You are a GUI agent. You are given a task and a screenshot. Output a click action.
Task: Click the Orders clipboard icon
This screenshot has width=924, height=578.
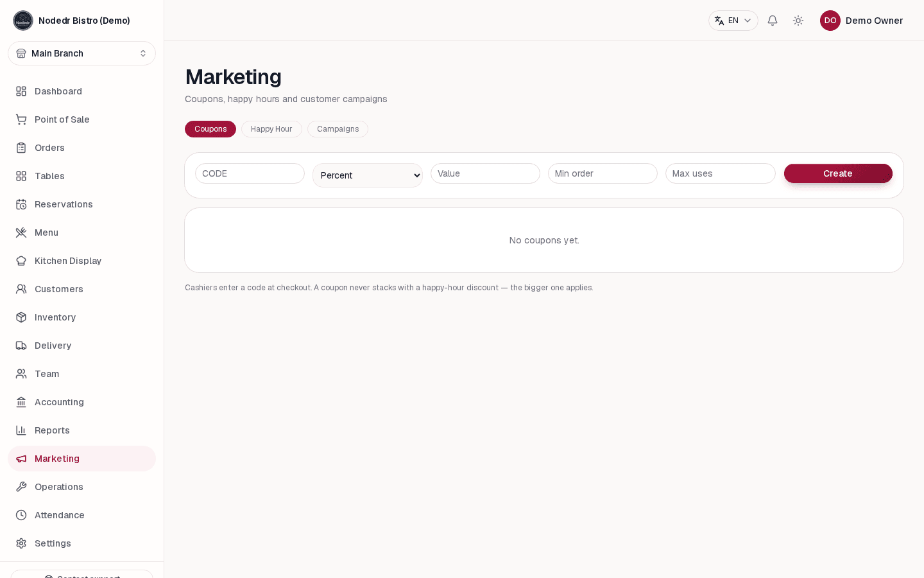pos(21,148)
